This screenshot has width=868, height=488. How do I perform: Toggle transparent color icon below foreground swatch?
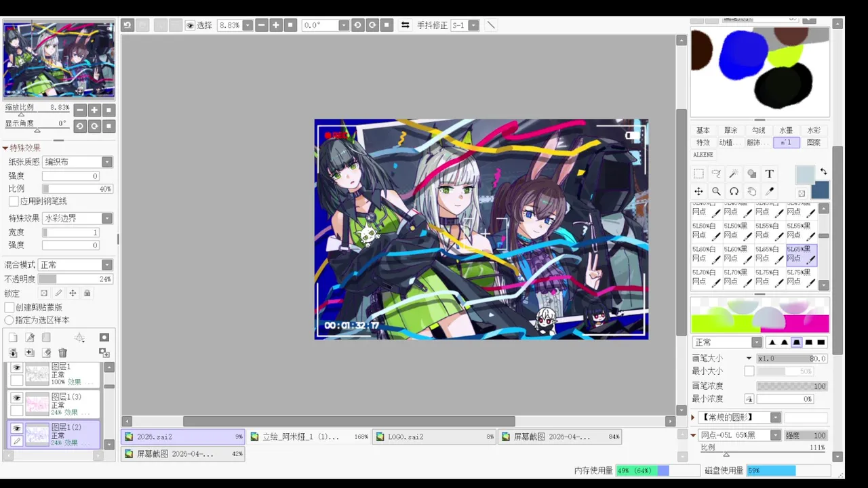coord(802,194)
